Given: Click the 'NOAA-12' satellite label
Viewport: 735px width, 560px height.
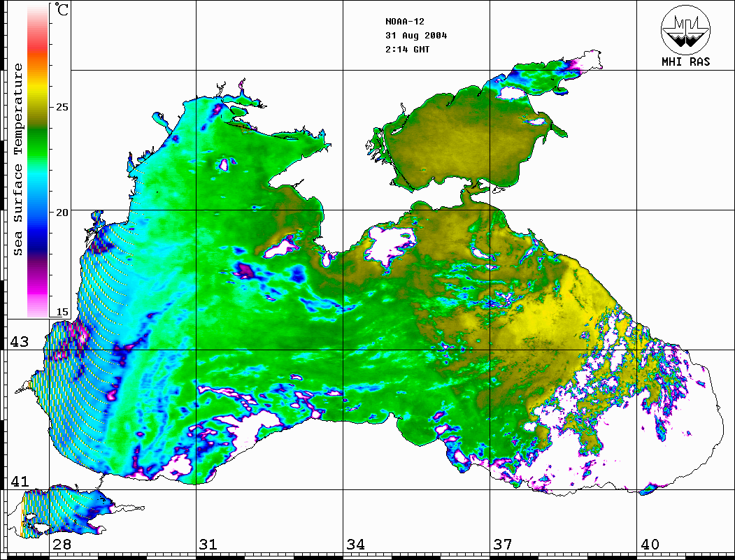Looking at the screenshot, I should [404, 22].
